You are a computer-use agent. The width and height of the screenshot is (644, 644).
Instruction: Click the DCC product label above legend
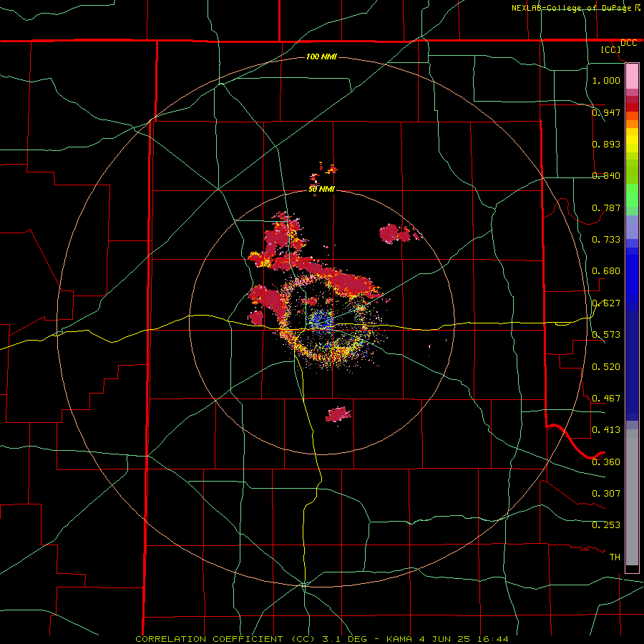tap(628, 43)
